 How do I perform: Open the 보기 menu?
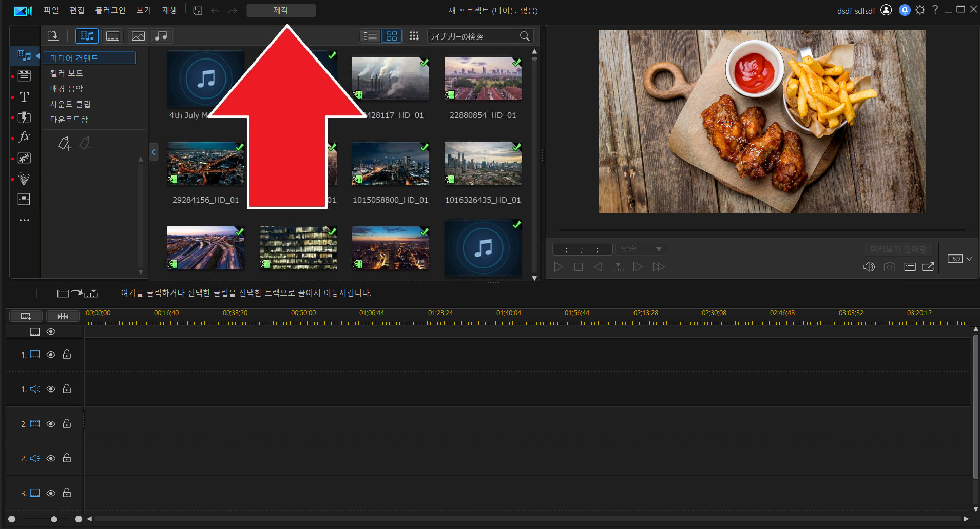144,10
